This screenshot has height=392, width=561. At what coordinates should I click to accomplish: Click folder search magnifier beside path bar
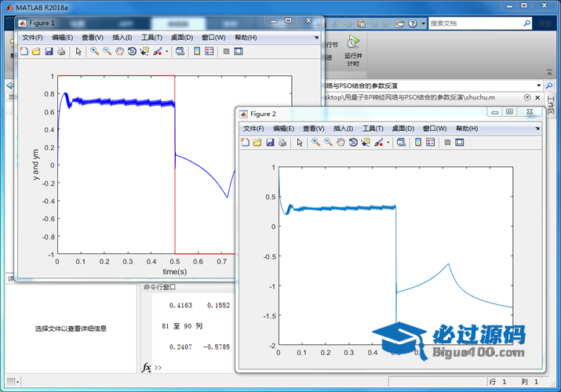pos(548,85)
